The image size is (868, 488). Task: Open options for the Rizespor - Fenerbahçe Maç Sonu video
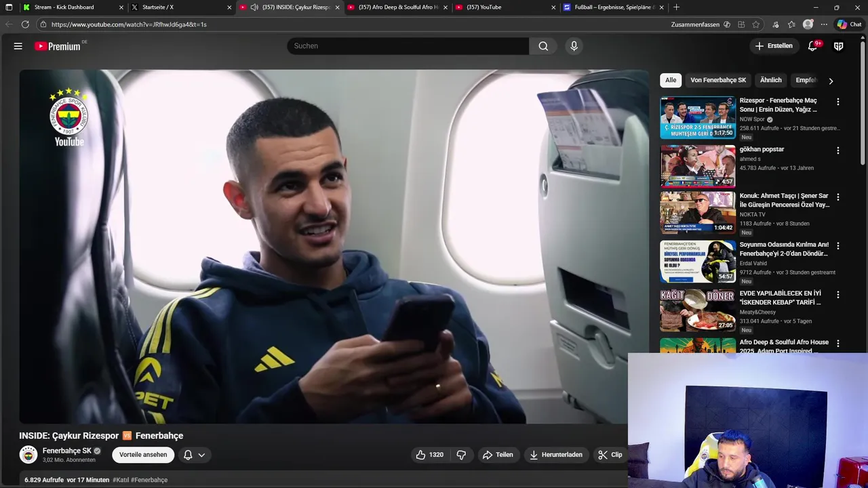tap(838, 102)
